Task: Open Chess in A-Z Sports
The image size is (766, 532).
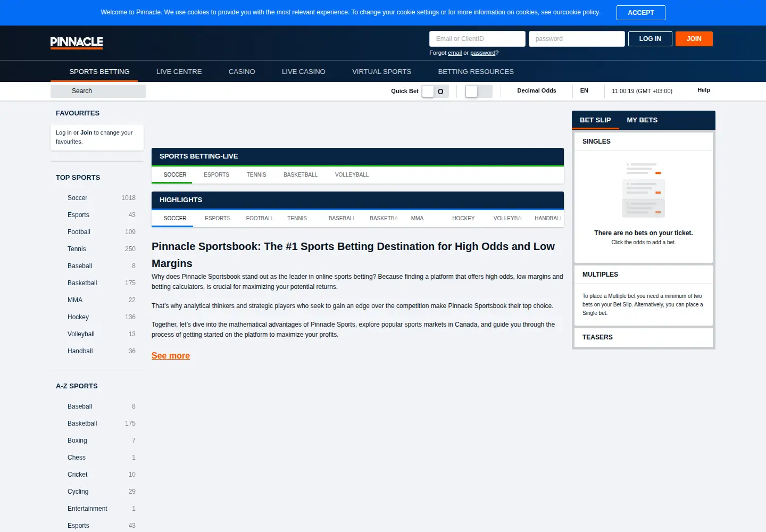Action: tap(97, 458)
